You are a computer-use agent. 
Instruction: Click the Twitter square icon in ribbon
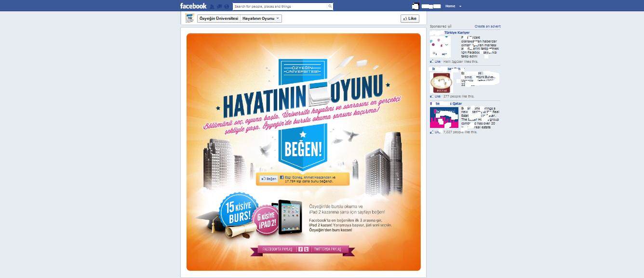307,249
